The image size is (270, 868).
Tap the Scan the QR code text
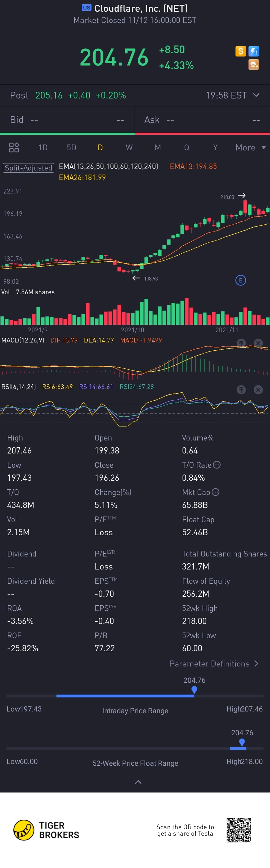(185, 830)
